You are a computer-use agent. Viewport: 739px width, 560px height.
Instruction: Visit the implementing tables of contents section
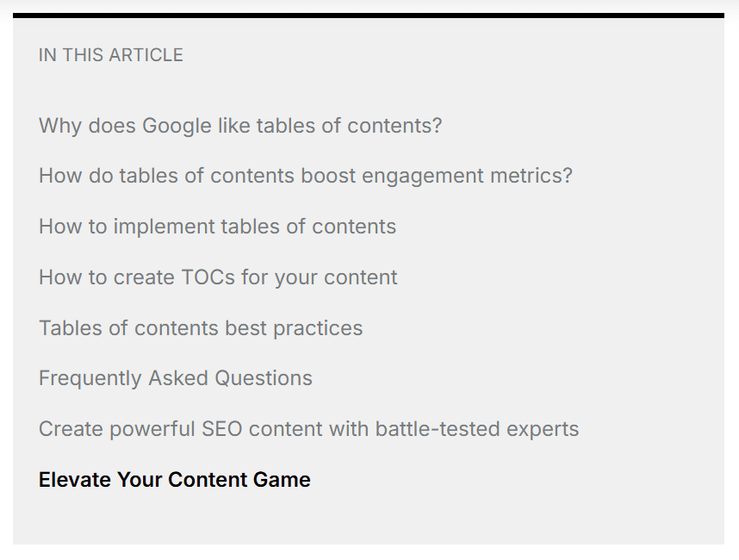coord(217,227)
